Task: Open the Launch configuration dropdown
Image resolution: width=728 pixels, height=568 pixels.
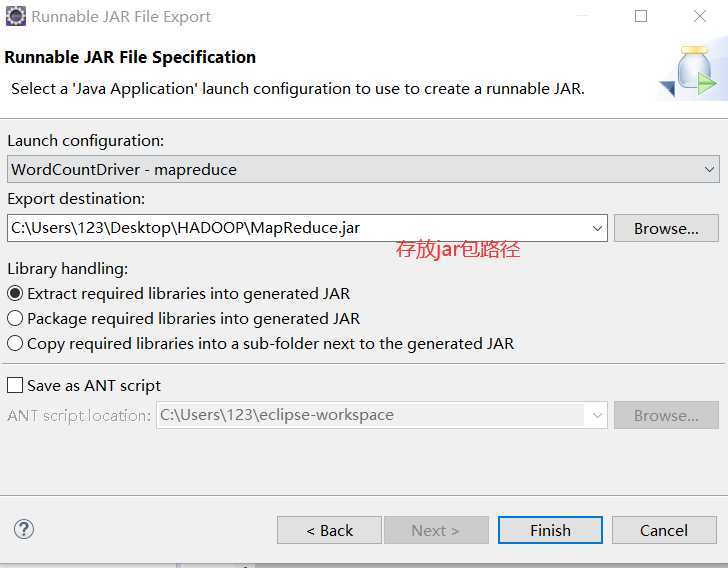Action: tap(363, 170)
